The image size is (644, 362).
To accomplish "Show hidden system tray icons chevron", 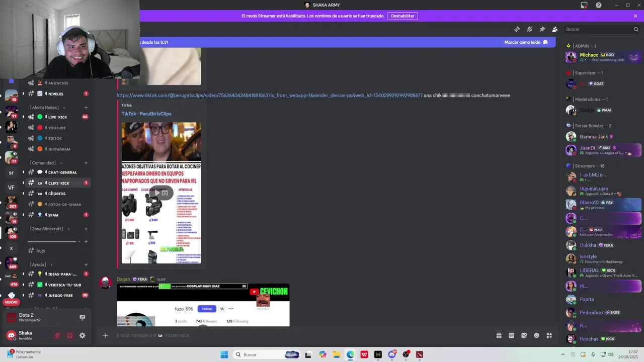I will click(x=563, y=354).
